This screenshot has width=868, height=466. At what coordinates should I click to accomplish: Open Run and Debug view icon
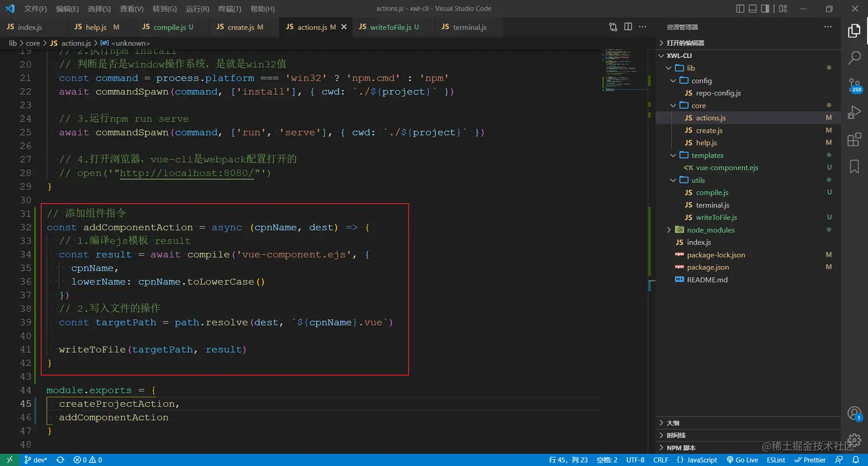coord(854,111)
